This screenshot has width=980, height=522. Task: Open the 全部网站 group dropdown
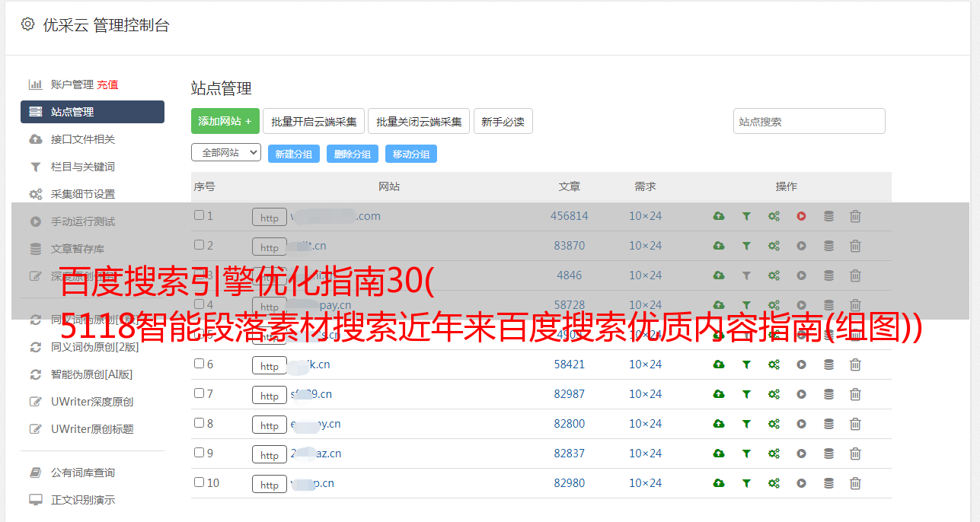[226, 152]
